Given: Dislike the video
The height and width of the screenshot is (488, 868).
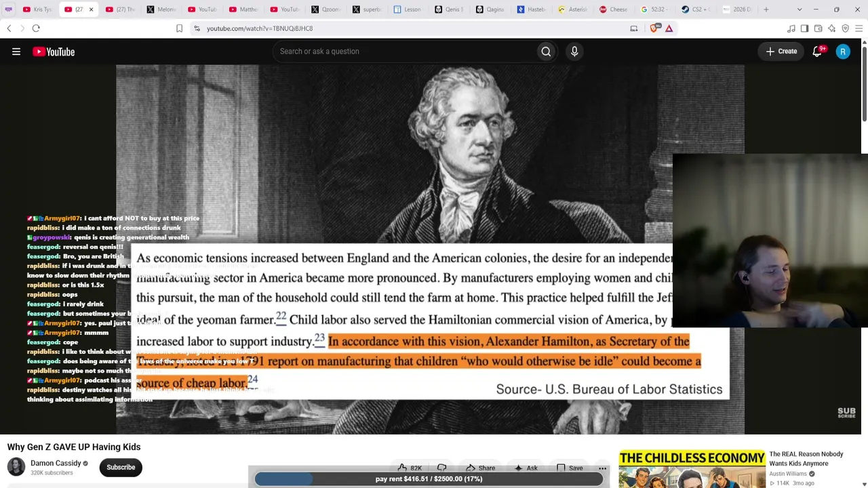Looking at the screenshot, I should (x=441, y=468).
